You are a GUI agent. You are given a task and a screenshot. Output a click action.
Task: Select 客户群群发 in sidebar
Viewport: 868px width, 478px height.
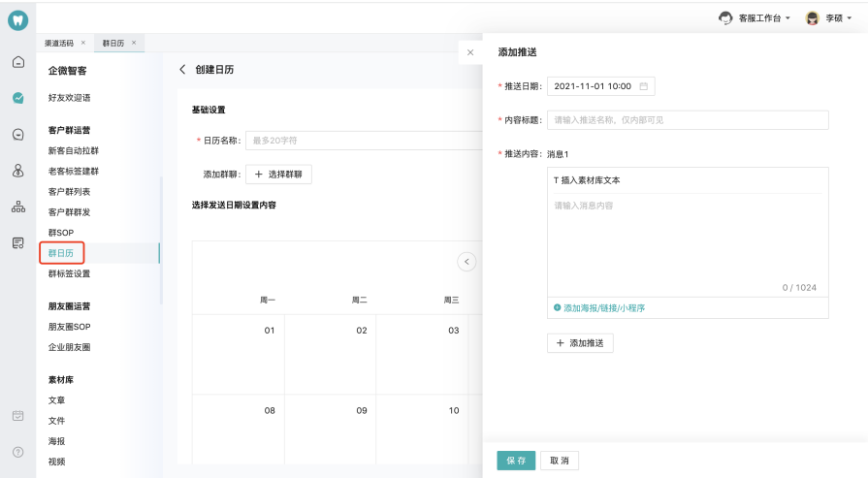click(x=69, y=212)
